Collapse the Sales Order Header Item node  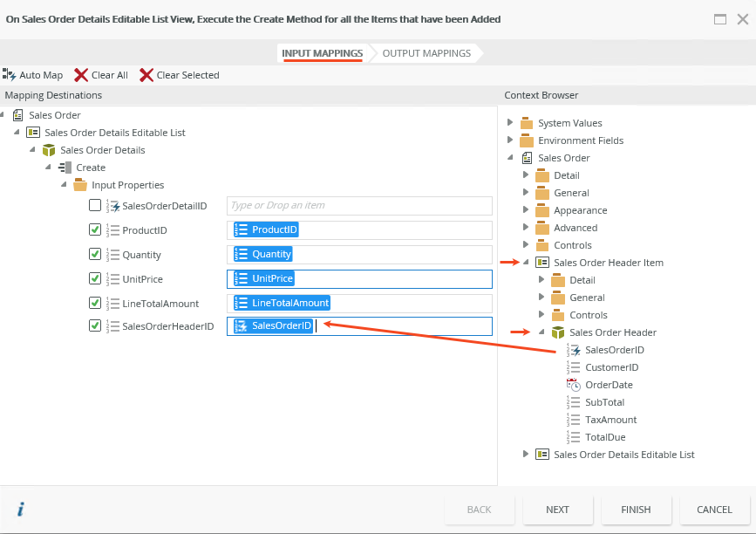(526, 263)
